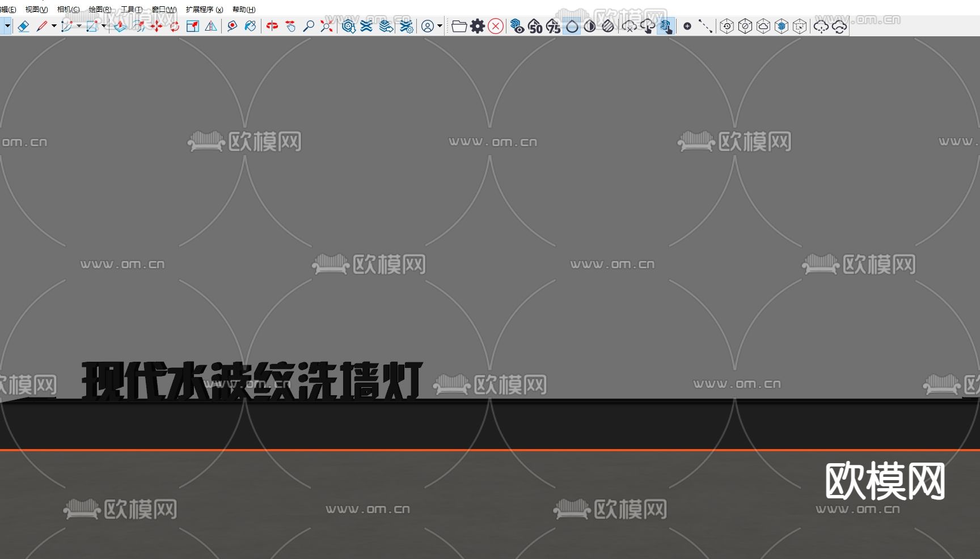
Task: Select the Rectangle shape tool
Action: click(x=92, y=26)
